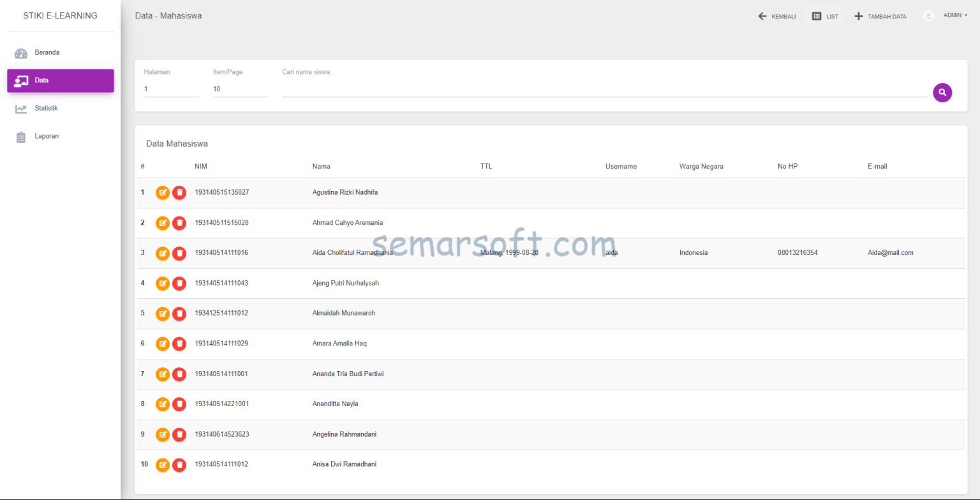
Task: Click edit icon for Anandita Nayla
Action: coord(163,404)
